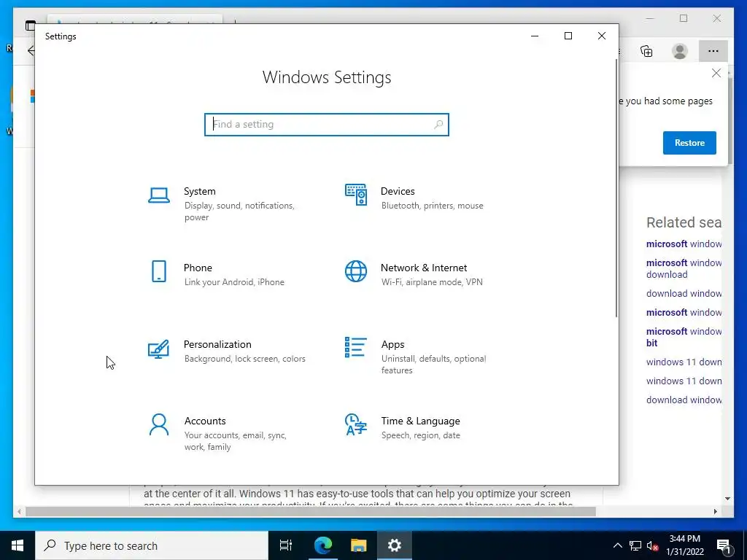Open the Devices keyboard-and-speaker icon
Image resolution: width=747 pixels, height=560 pixels.
[x=356, y=194]
